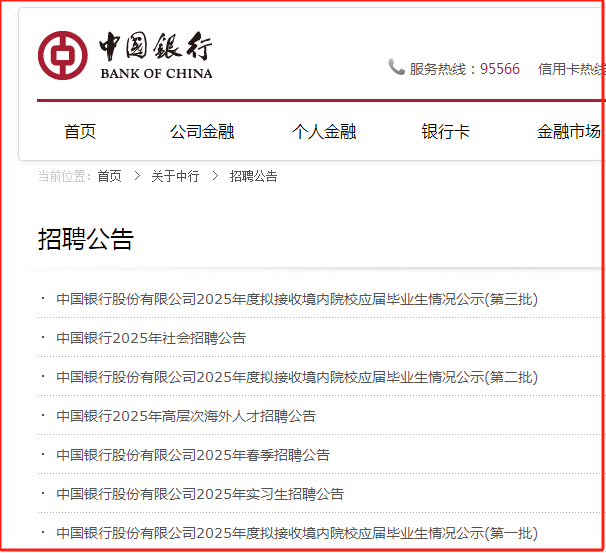
Task: Open the 2025年实习生招聘公告 link
Action: (200, 494)
